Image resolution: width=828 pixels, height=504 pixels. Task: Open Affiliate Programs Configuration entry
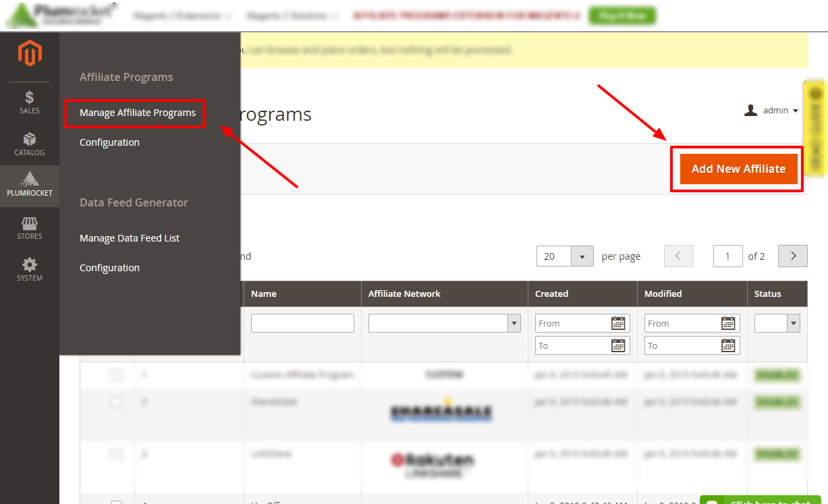coord(109,142)
